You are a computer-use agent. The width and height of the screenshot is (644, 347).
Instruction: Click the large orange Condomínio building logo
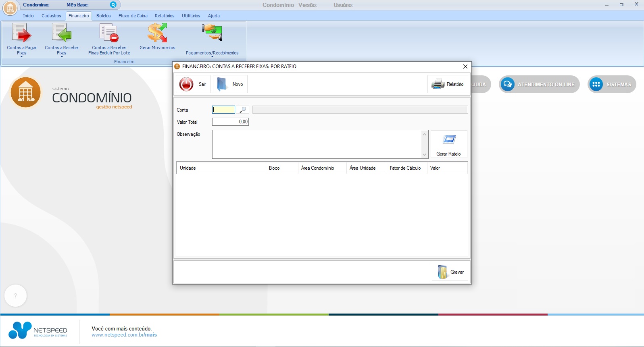(x=25, y=92)
